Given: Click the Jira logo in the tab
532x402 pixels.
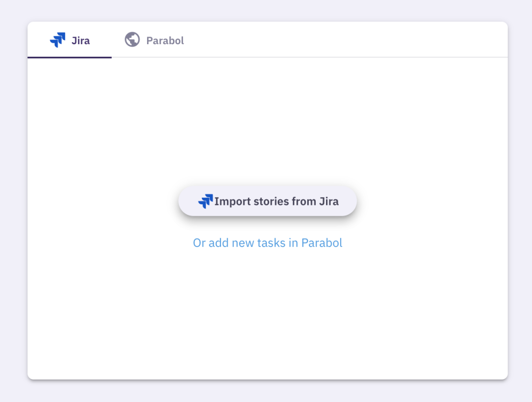Looking at the screenshot, I should coord(58,40).
